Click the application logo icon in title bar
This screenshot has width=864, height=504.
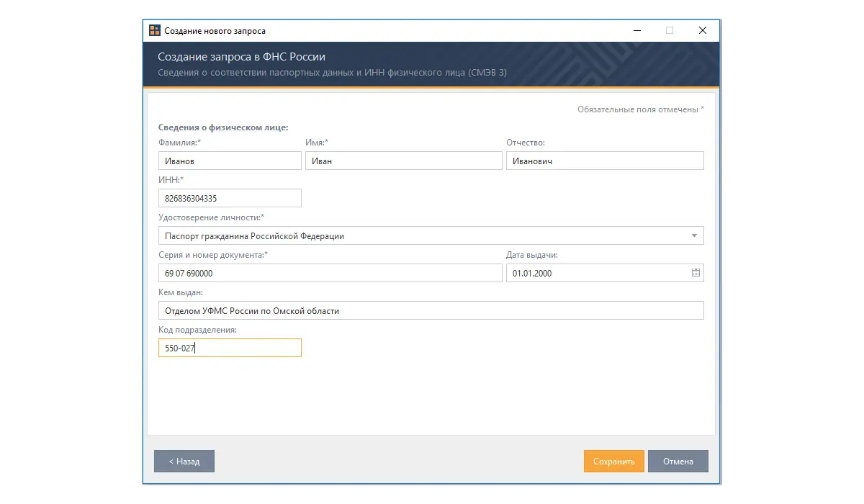[155, 31]
